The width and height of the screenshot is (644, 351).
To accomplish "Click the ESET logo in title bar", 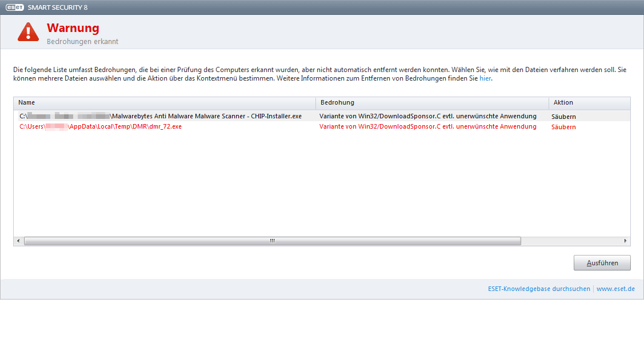I will coord(15,7).
